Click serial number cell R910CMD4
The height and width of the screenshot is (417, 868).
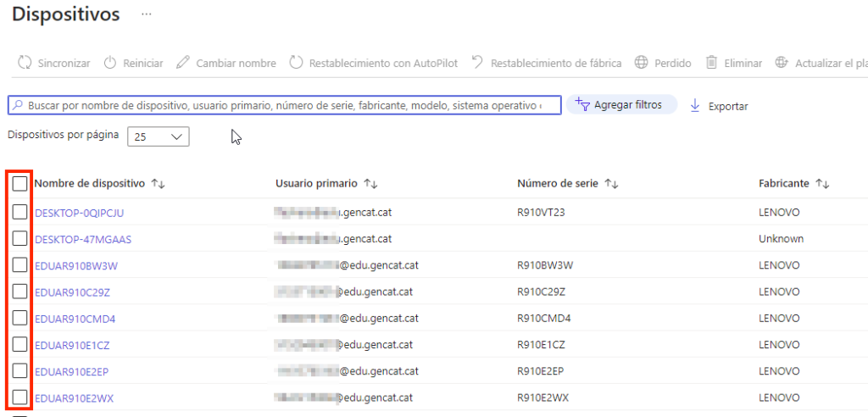click(543, 319)
